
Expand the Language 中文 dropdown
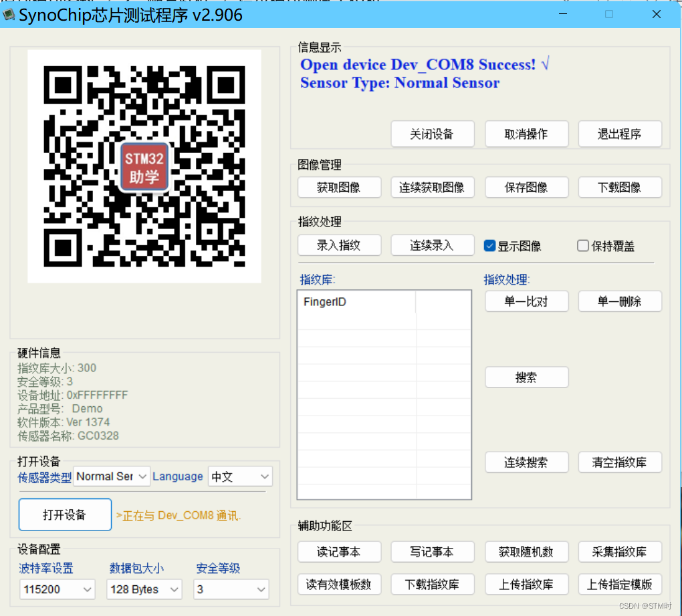pyautogui.click(x=240, y=477)
